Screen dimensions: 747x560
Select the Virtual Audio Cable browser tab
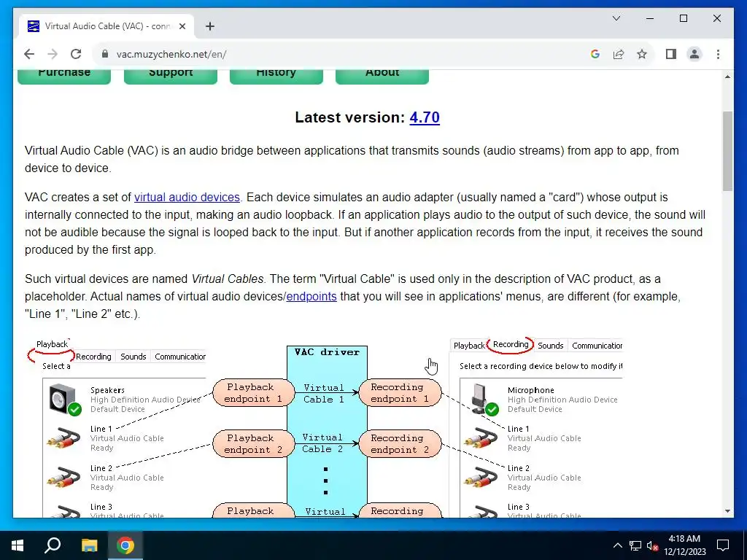[107, 26]
